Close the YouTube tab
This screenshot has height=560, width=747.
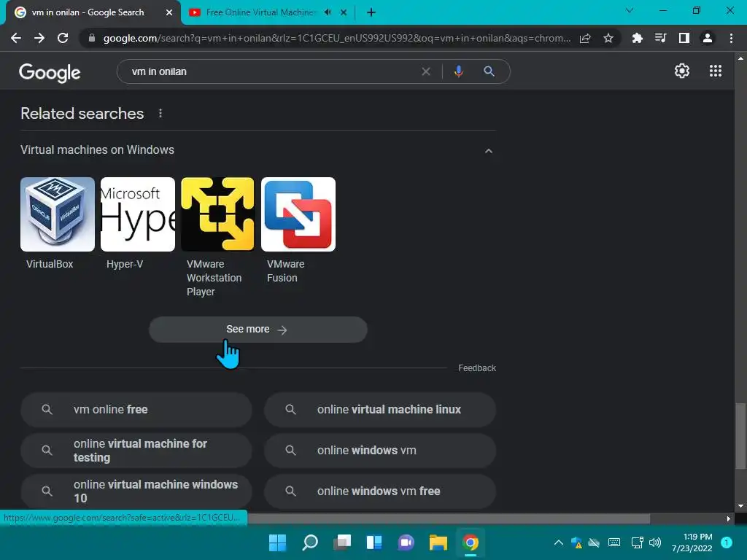(344, 12)
